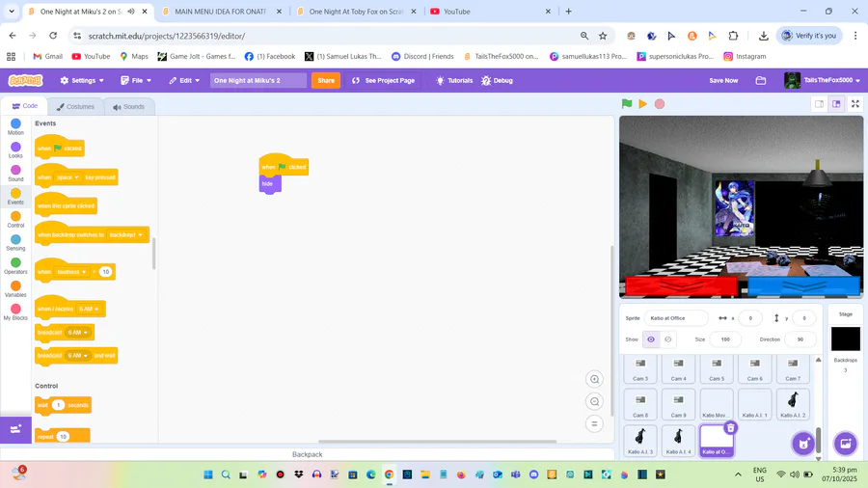The width and height of the screenshot is (868, 488).
Task: Select the My Blocks category
Action: pos(15,312)
